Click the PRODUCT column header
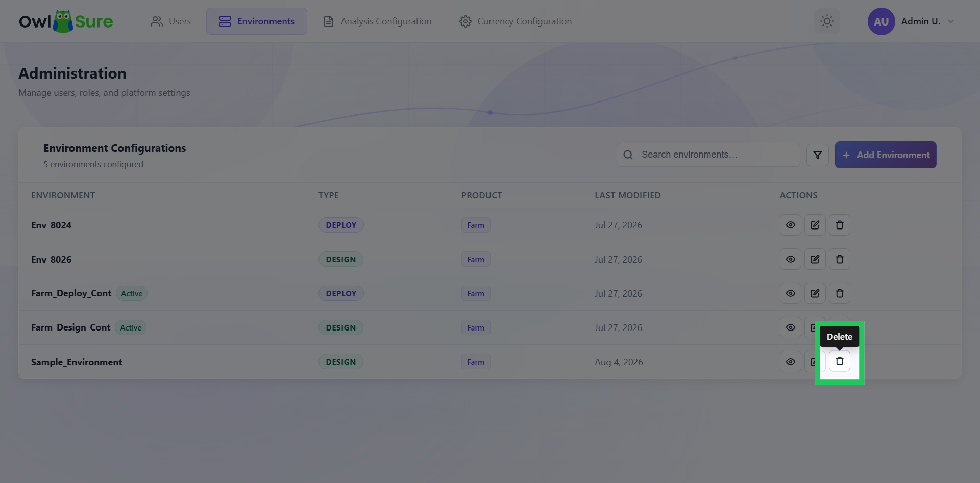The width and height of the screenshot is (980, 483). (481, 195)
